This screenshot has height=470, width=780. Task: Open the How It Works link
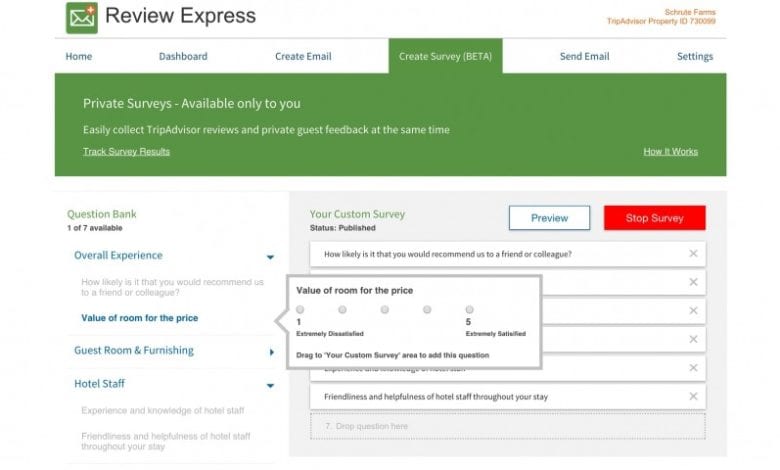671,152
